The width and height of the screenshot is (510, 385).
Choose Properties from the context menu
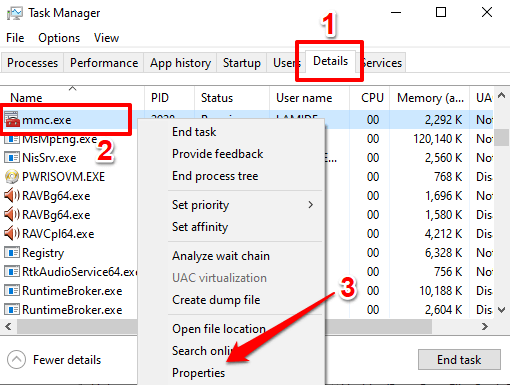(x=198, y=373)
